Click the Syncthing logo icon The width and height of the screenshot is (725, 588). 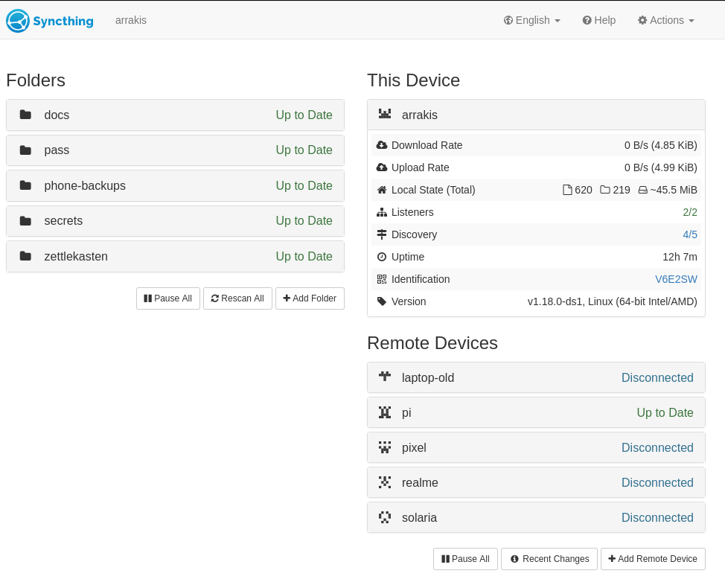tap(18, 21)
